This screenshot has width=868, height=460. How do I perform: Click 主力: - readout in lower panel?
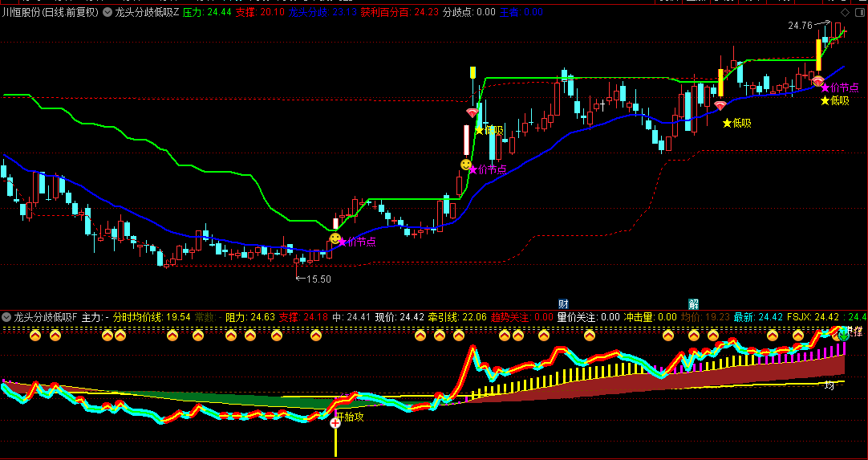pyautogui.click(x=95, y=318)
